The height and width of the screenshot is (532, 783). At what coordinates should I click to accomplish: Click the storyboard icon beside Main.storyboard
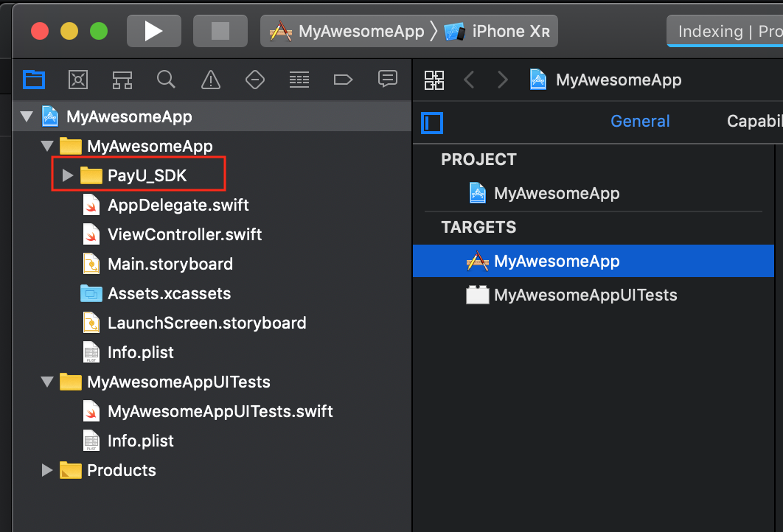(91, 264)
